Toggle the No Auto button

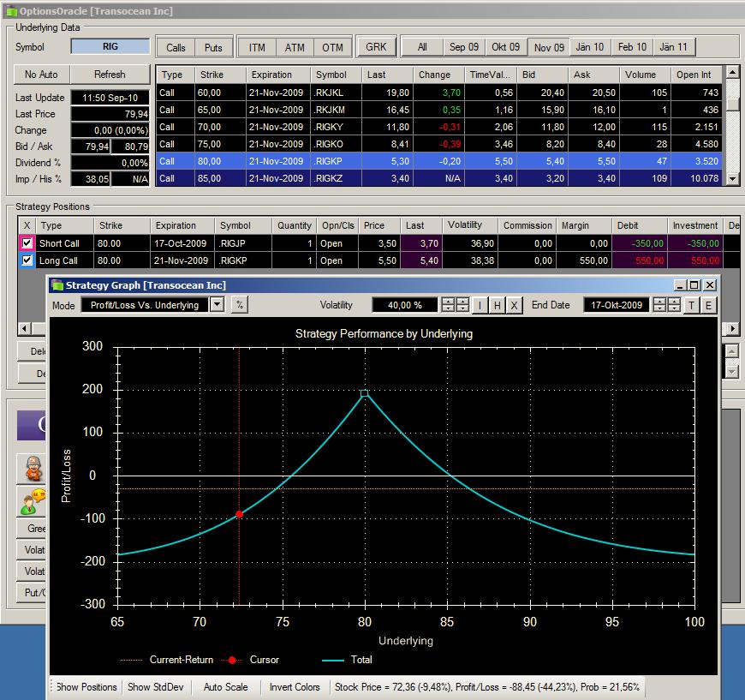click(x=41, y=75)
